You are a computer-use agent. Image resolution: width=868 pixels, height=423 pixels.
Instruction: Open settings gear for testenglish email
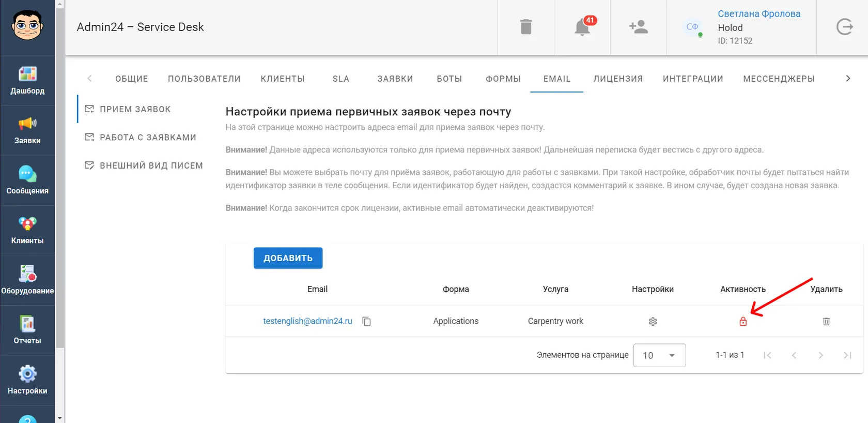click(653, 322)
